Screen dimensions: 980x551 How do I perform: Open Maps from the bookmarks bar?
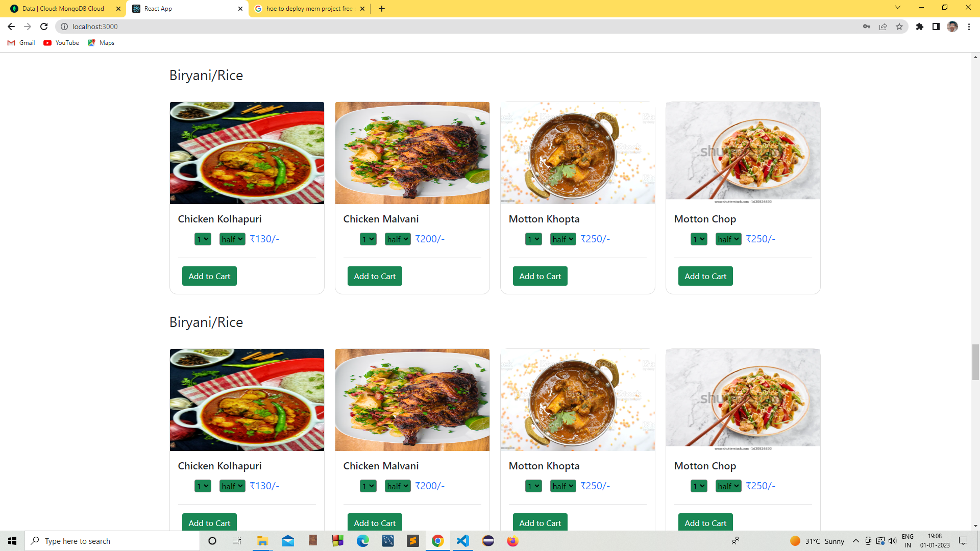101,43
